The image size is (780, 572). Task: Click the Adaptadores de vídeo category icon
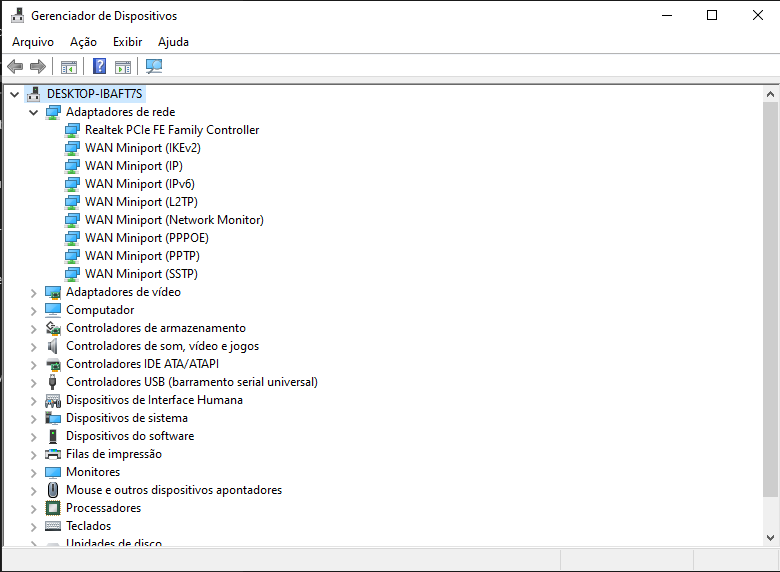coord(53,292)
